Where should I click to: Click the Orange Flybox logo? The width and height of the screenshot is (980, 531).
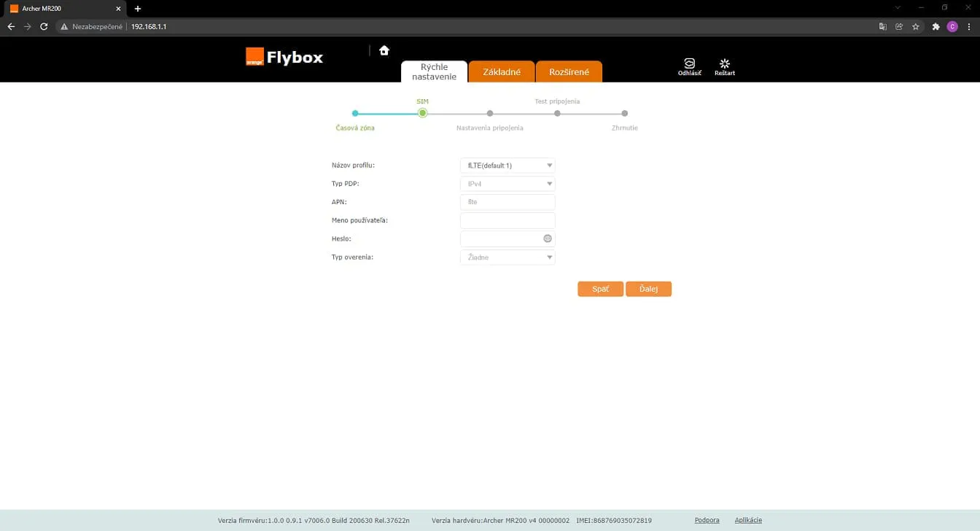(x=284, y=57)
